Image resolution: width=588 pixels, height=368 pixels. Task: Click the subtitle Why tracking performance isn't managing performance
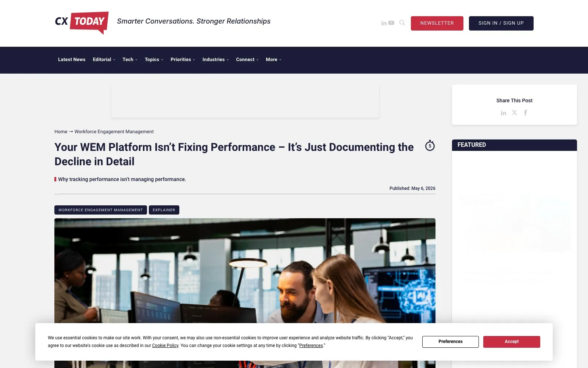tap(122, 179)
